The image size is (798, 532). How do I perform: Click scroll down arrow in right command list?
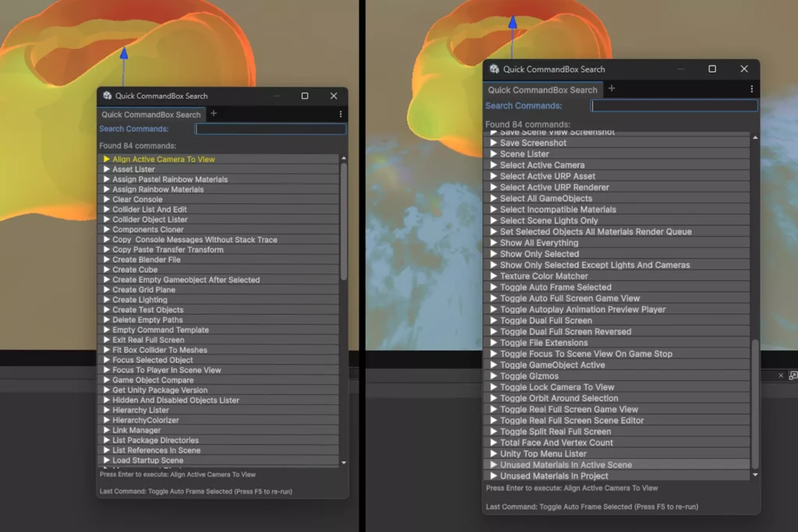pos(755,474)
